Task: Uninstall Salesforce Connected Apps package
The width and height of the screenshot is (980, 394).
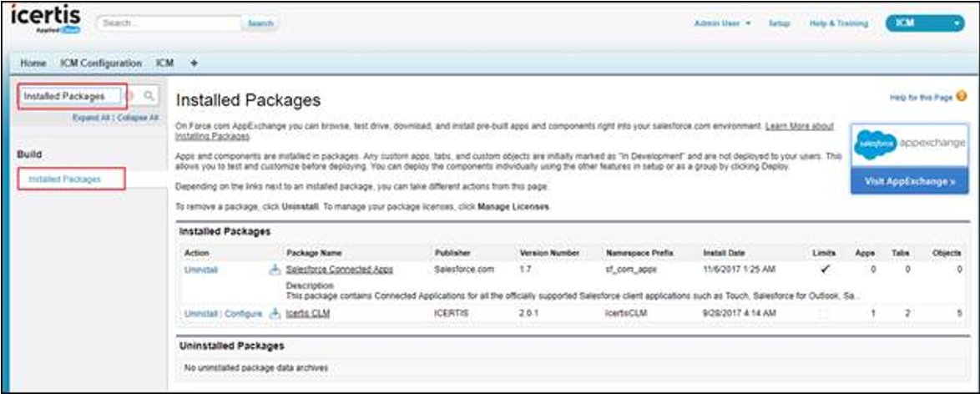Action: click(x=200, y=270)
